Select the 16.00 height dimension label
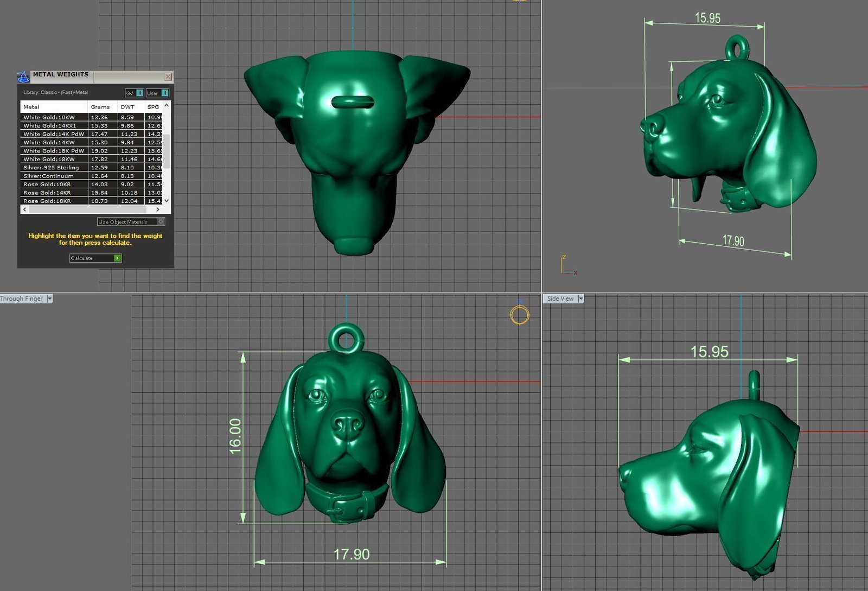 pos(235,436)
